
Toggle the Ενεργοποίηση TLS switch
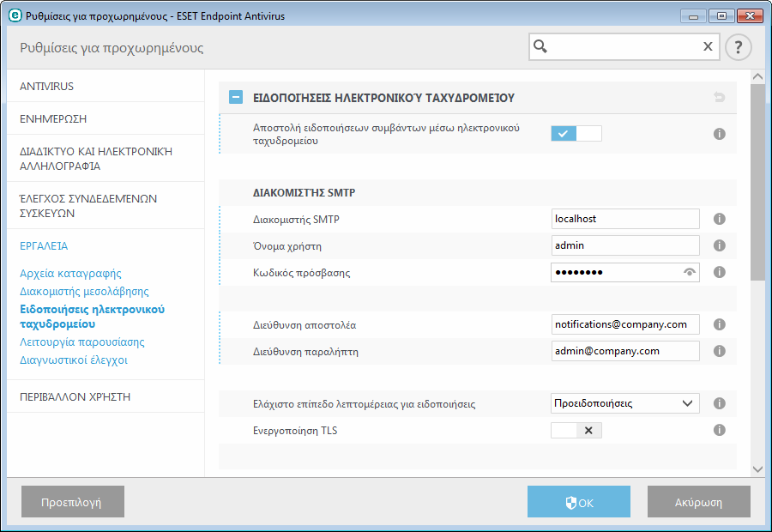pos(576,431)
